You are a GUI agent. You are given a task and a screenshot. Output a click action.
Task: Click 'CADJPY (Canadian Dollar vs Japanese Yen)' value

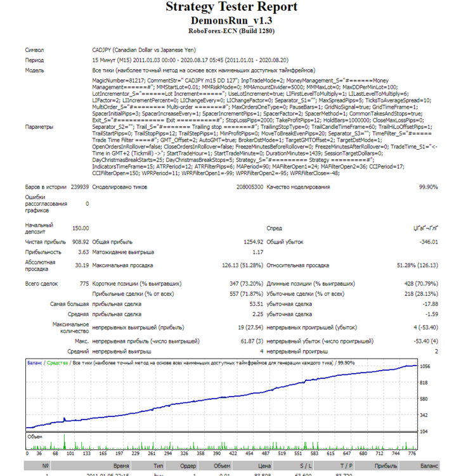pos(144,50)
